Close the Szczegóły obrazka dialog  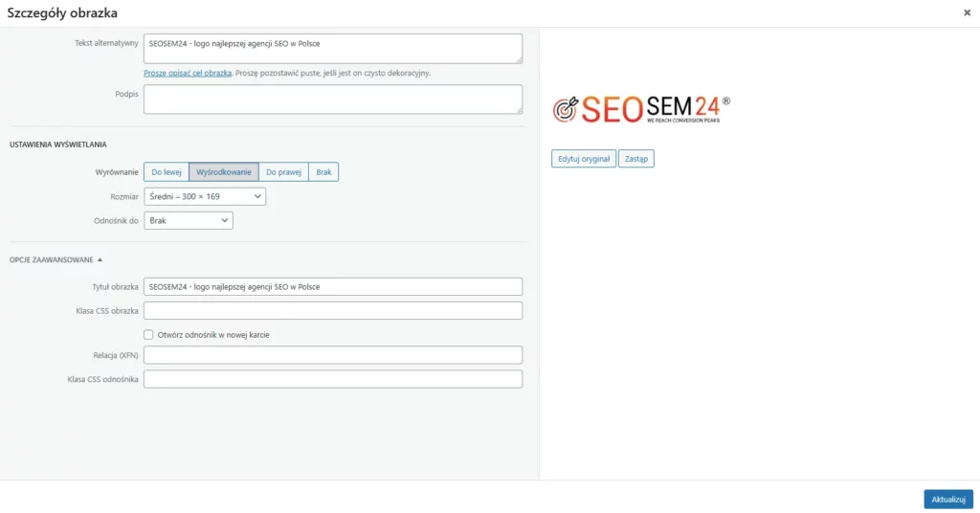click(x=967, y=12)
